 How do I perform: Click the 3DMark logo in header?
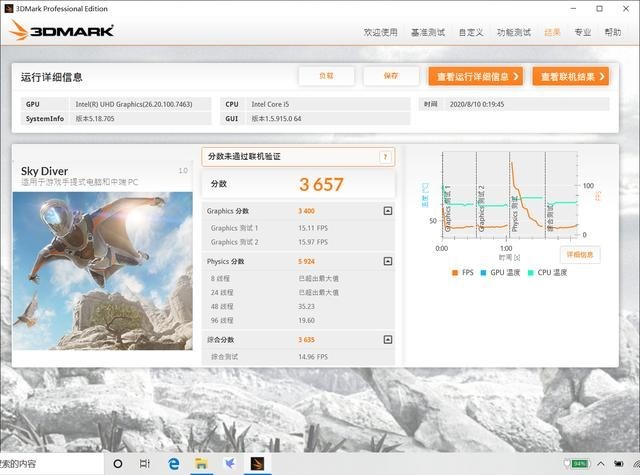(61, 30)
